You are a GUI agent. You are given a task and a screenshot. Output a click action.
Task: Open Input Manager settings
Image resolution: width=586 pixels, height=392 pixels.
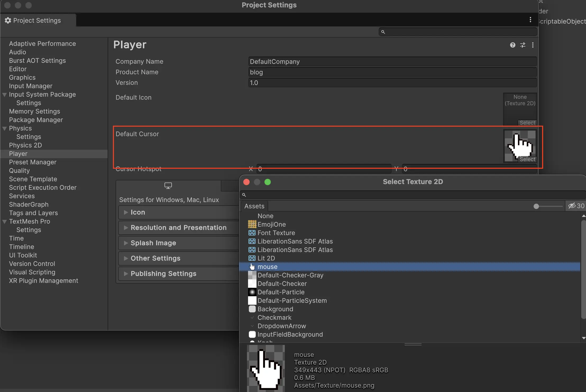[31, 86]
